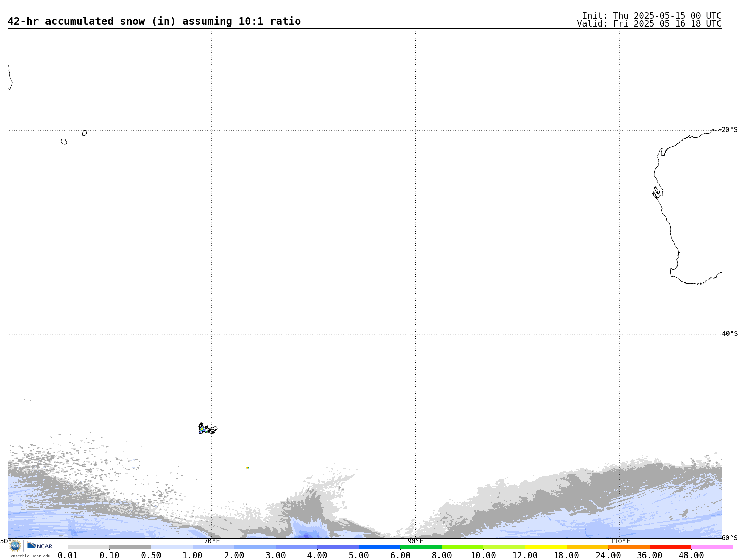Viewport: 744px width, 560px height.
Task: Click the '110°E' longitude label
Action: point(620,541)
